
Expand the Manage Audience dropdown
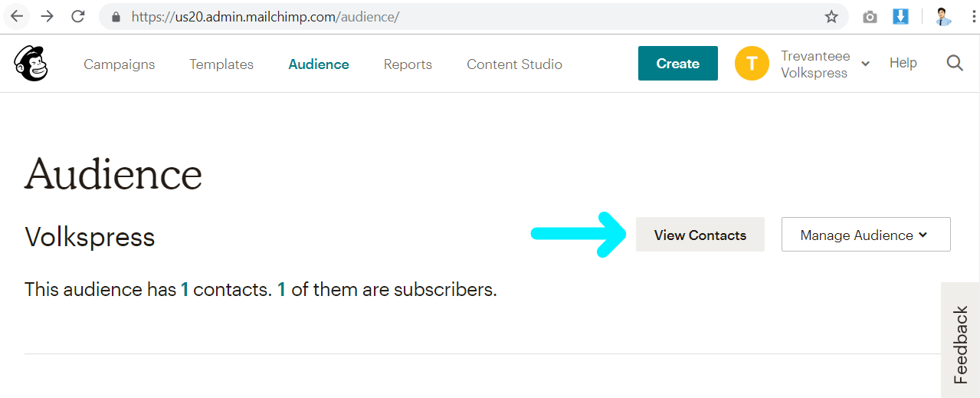pyautogui.click(x=866, y=235)
